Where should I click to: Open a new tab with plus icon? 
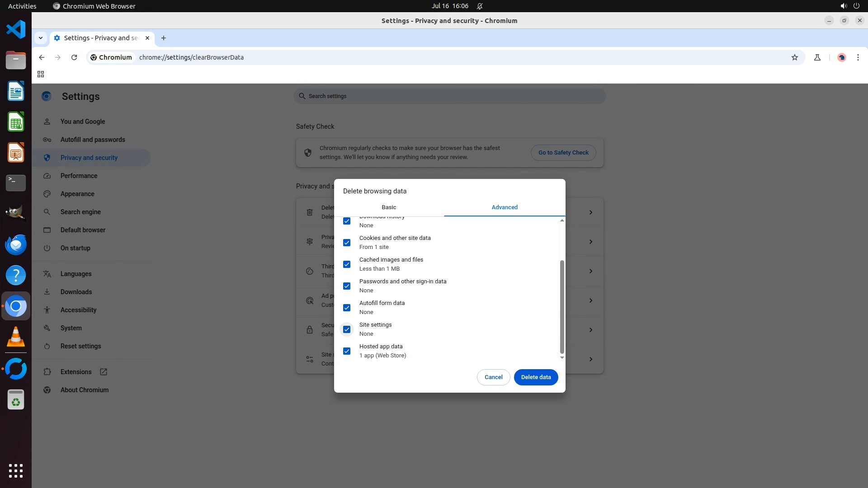tap(164, 38)
